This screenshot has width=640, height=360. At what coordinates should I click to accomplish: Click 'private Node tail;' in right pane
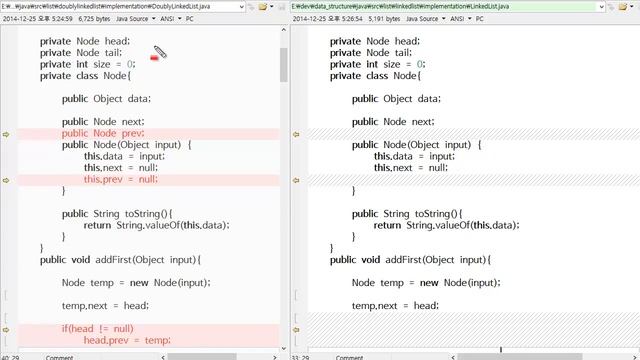[x=371, y=53]
